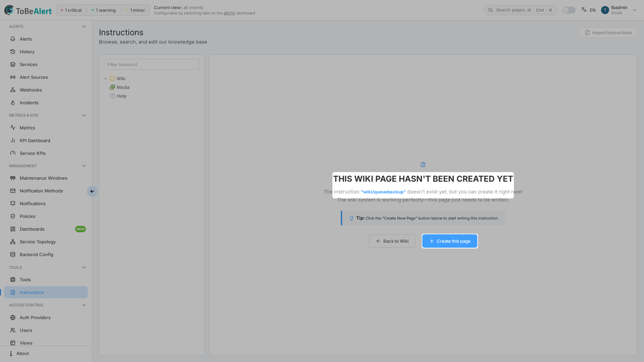This screenshot has width=644, height=362.
Task: Click the KPI Dashboard bar-chart icon
Action: point(13,140)
